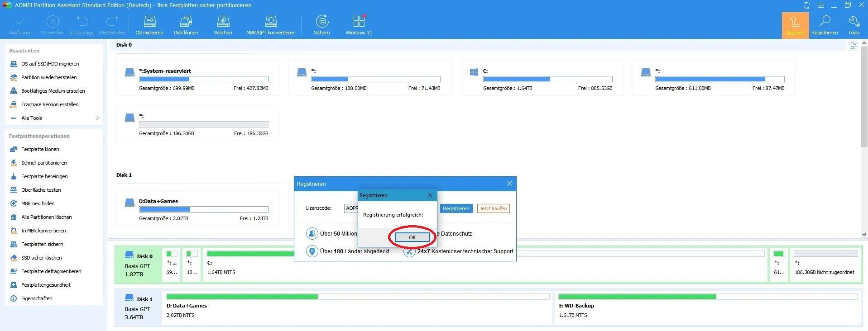Image resolution: width=868 pixels, height=331 pixels.
Task: Click the refresh icon in title bar
Action: tap(807, 5)
